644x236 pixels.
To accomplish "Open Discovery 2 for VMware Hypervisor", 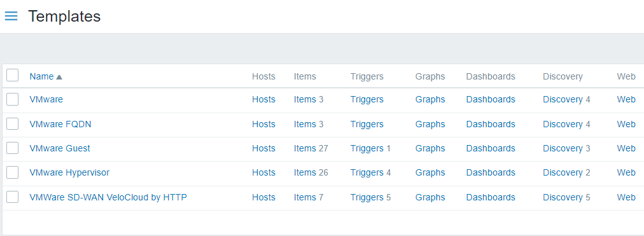I will point(563,172).
